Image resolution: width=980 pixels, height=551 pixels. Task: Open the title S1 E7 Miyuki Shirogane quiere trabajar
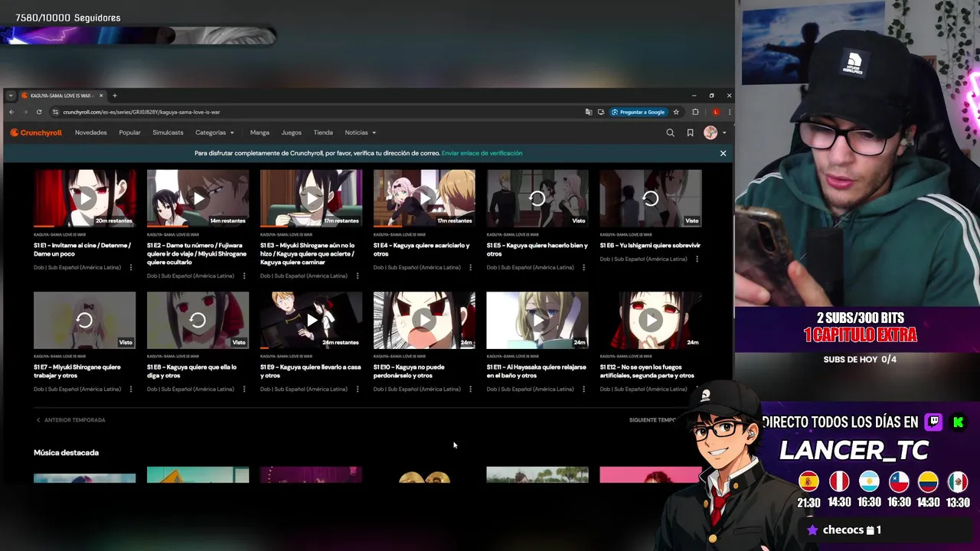point(77,371)
